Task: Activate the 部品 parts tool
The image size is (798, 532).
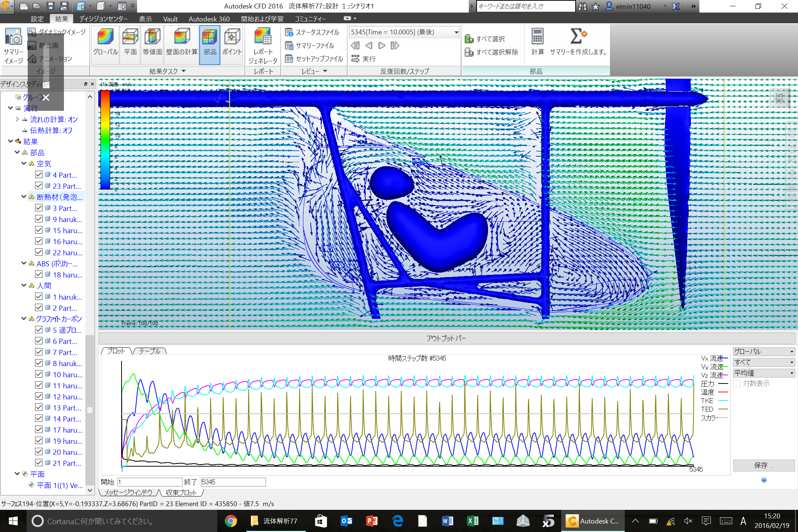Action: tap(209, 45)
